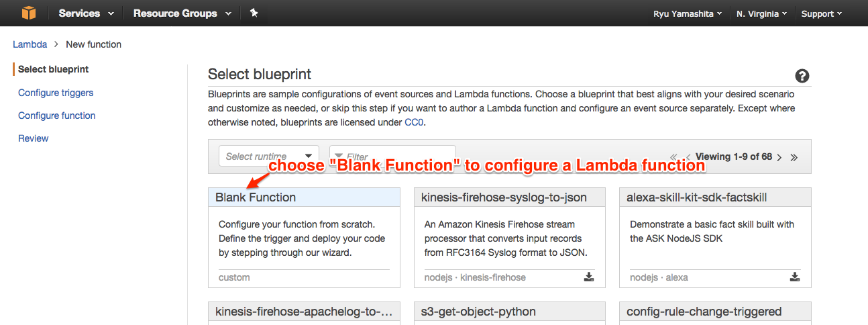Viewport: 868px width, 325px height.
Task: Click the pin star icon in navbar
Action: [254, 13]
